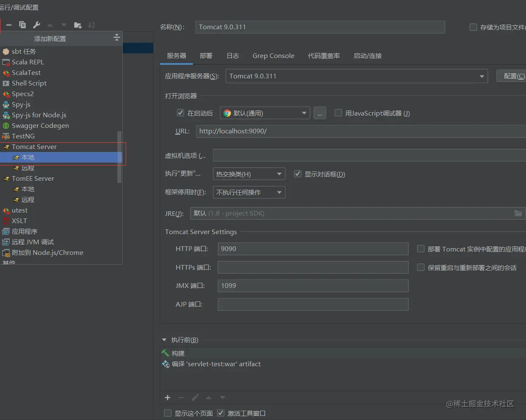The image size is (526, 420).
Task: Enable 保留重启与重新部署之间的会话 checkbox
Action: (x=421, y=267)
